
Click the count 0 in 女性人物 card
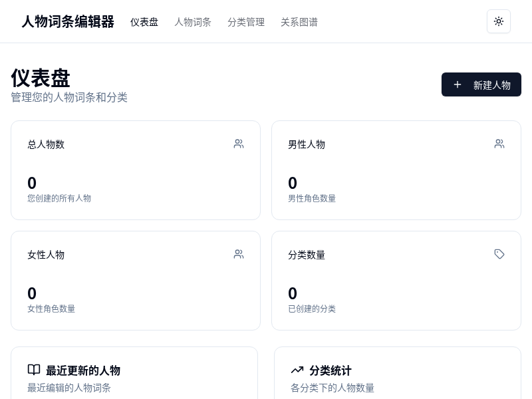point(32,293)
